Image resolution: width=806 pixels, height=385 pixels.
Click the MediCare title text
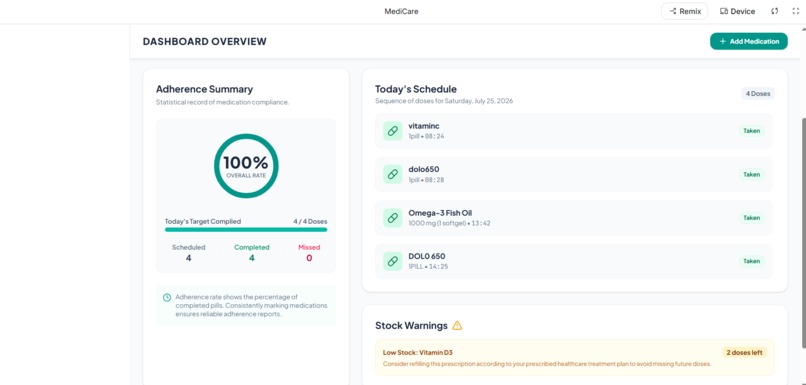401,11
